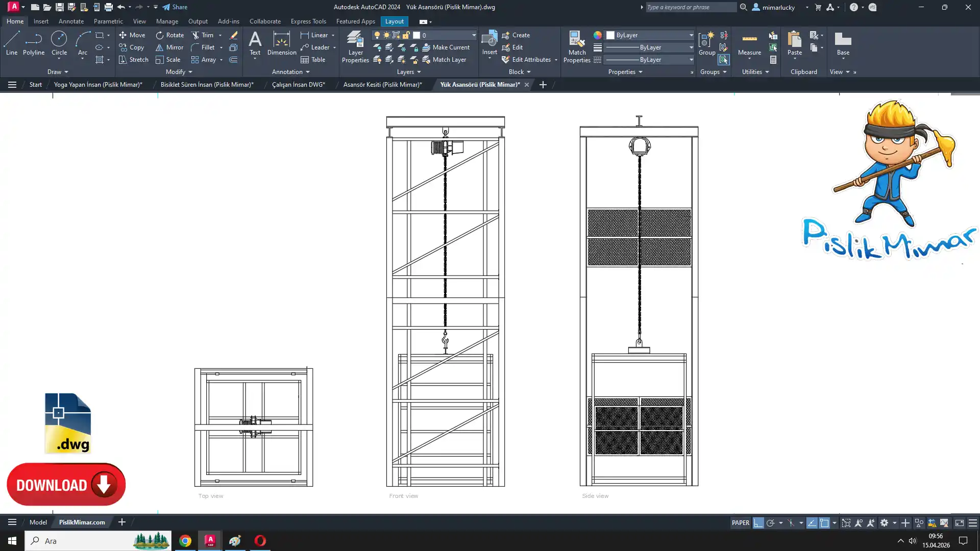Screen dimensions: 980x551
Task: Open the Asansör Kesiti drawing tab
Action: [x=382, y=85]
